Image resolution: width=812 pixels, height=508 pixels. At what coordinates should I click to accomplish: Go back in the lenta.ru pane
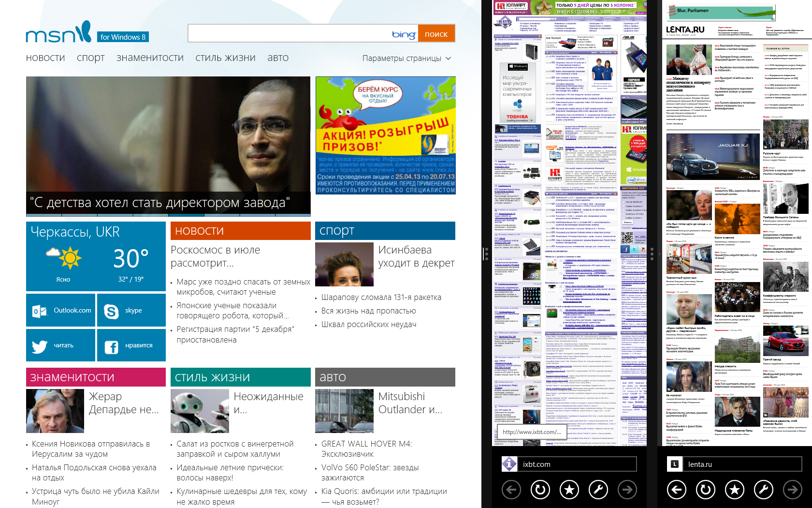pos(677,490)
